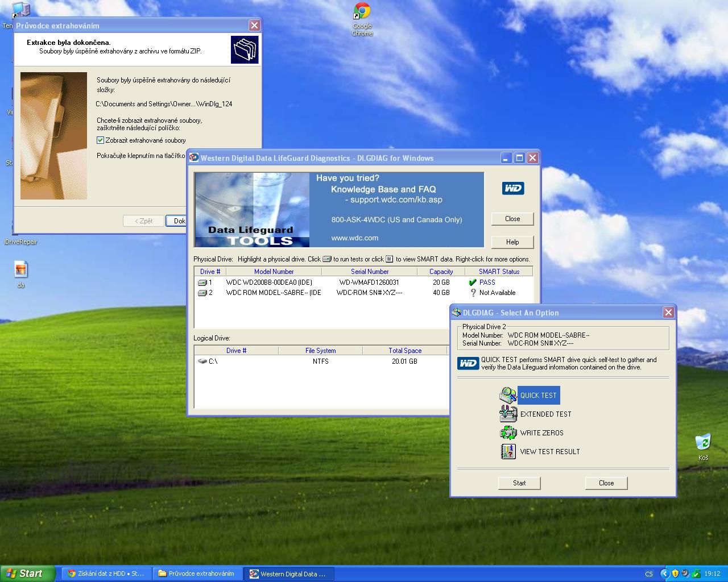728x582 pixels.
Task: Minimize the DLGDIAG main window
Action: [506, 158]
